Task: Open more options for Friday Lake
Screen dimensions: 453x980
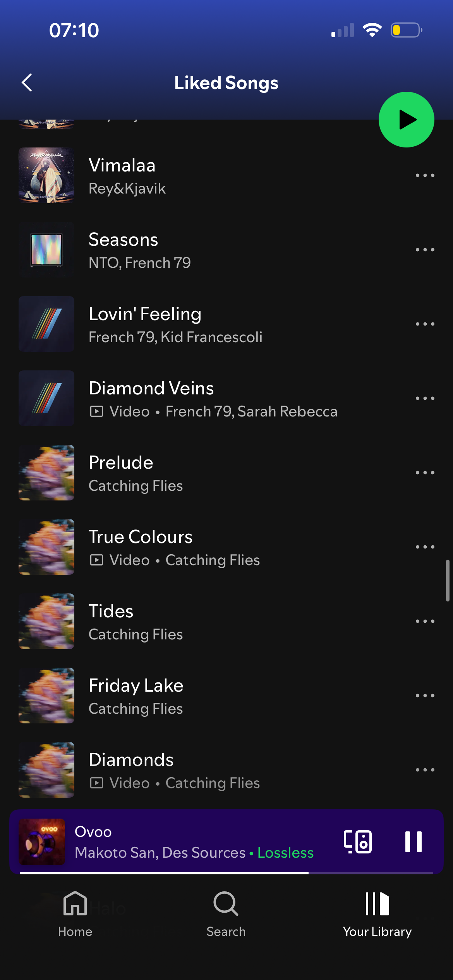Action: coord(425,696)
